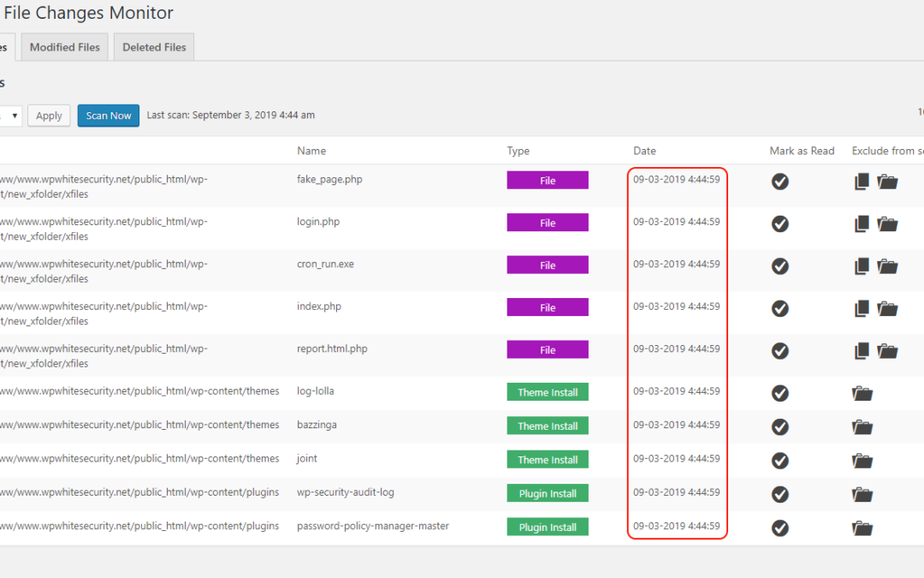Select theme name joint
Screen dimensions: 924x578
pos(306,458)
